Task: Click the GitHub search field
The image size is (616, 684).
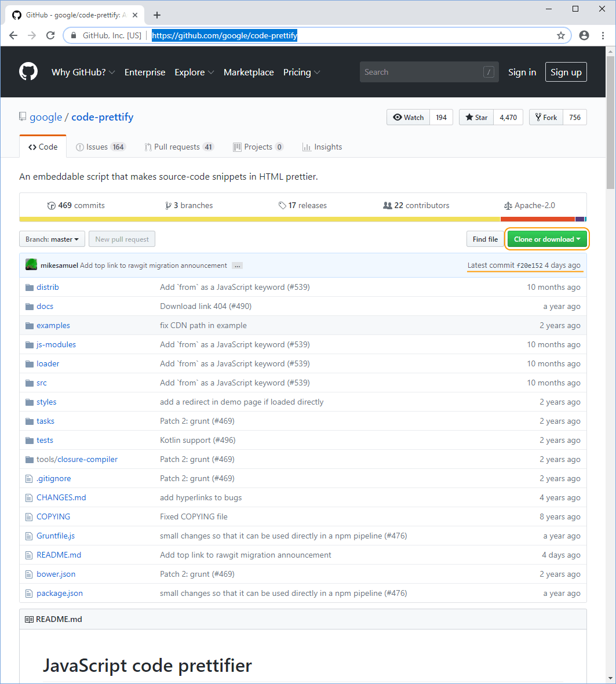Action: pos(429,72)
